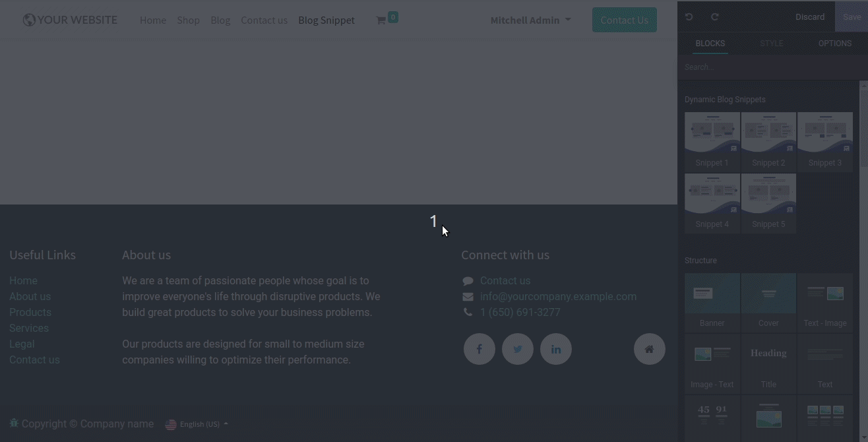Choose the image-with-caption block beside numbers block
Image resolution: width=868 pixels, height=442 pixels.
point(768,418)
